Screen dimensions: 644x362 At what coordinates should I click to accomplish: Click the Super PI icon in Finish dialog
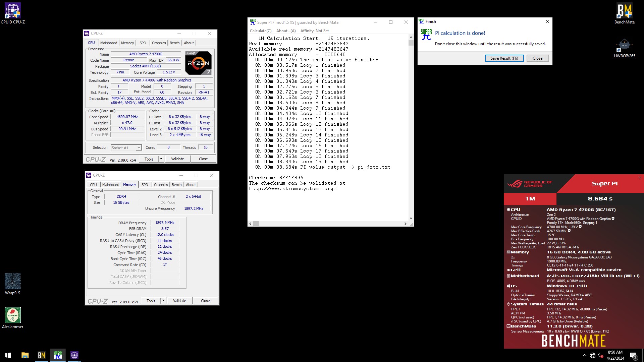tap(426, 35)
